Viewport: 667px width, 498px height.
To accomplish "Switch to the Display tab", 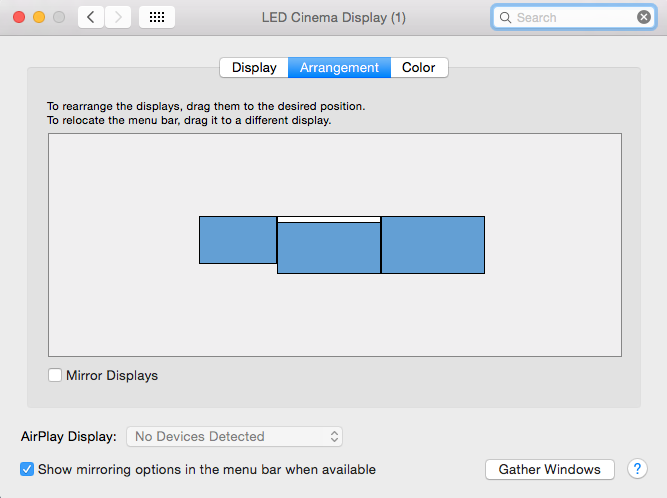I will pos(254,68).
